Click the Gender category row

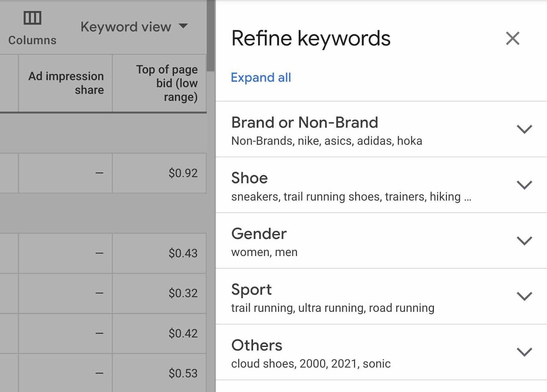pyautogui.click(x=259, y=234)
